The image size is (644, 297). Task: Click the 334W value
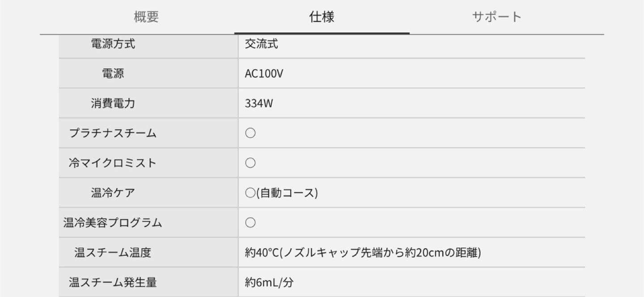(x=259, y=103)
